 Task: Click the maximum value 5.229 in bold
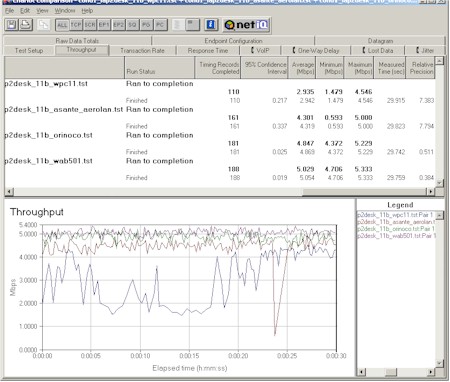click(x=363, y=143)
